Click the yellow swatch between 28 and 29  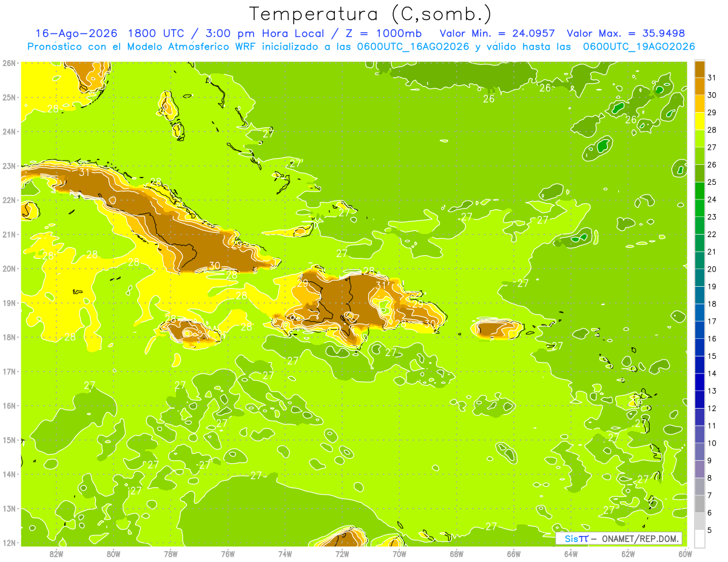tap(700, 121)
